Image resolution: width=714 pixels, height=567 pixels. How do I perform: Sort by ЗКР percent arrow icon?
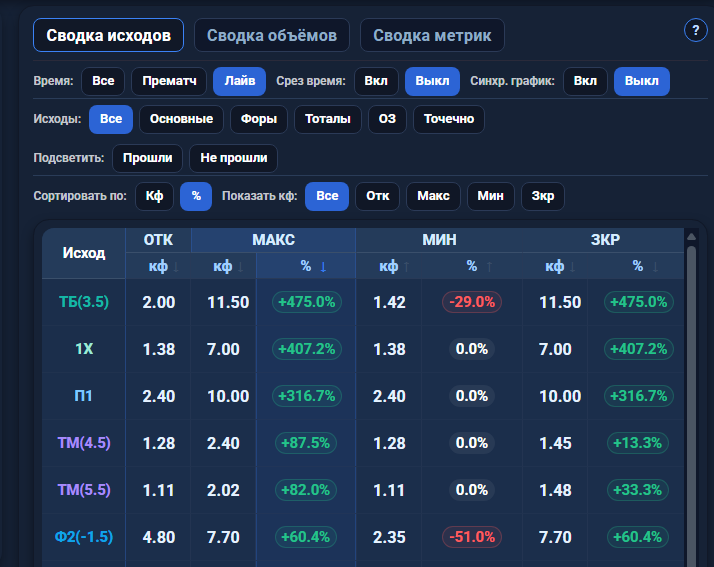point(656,267)
